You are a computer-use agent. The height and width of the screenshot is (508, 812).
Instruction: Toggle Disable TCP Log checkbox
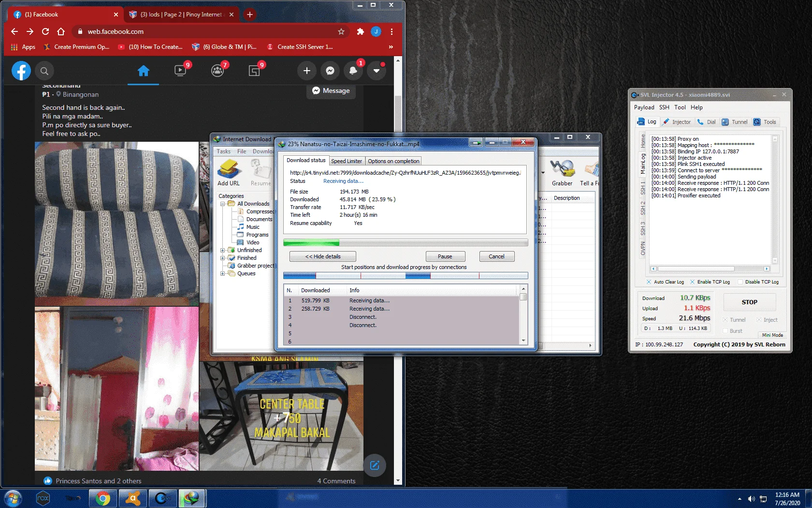[740, 282]
